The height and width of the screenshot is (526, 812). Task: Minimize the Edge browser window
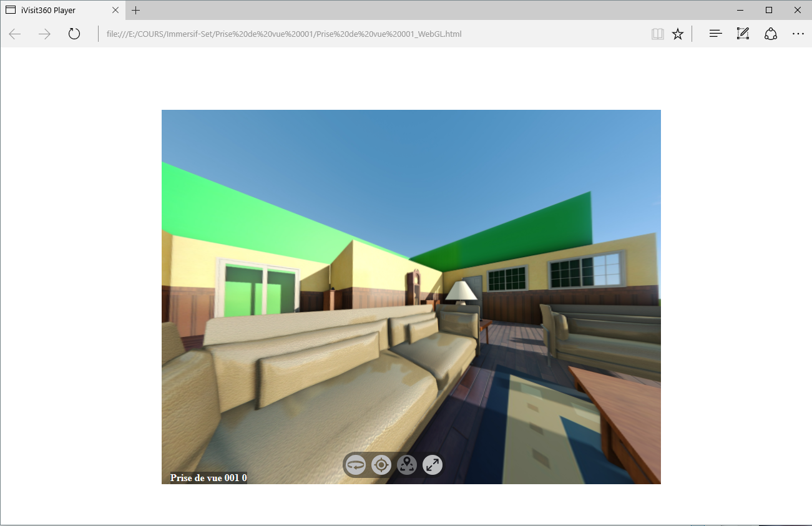click(x=740, y=10)
